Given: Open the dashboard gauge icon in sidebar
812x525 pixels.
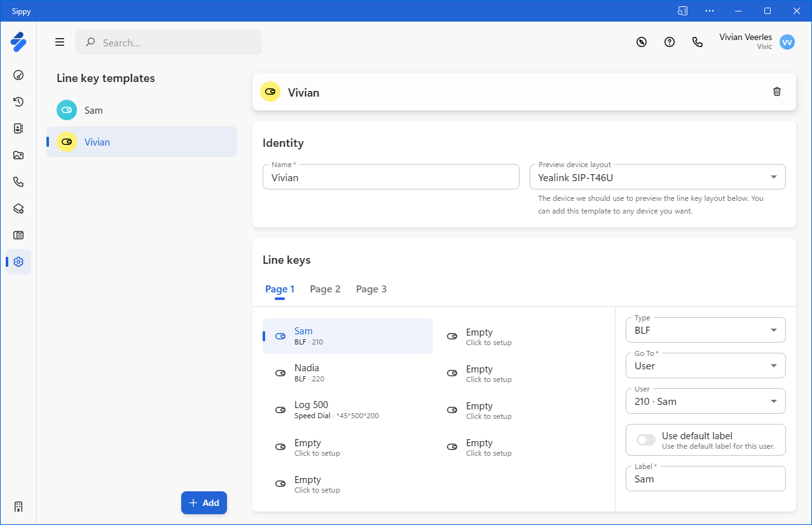Looking at the screenshot, I should point(18,75).
